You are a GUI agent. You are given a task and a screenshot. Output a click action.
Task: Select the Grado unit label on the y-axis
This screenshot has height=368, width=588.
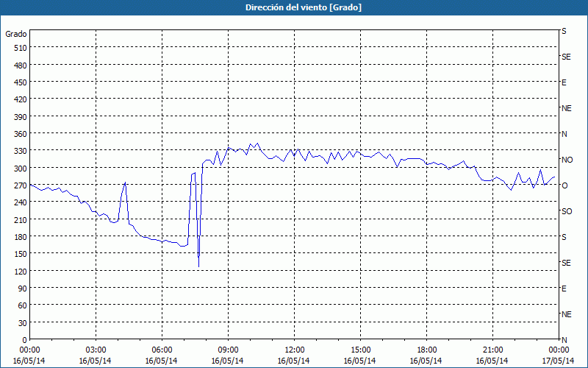[x=16, y=34]
